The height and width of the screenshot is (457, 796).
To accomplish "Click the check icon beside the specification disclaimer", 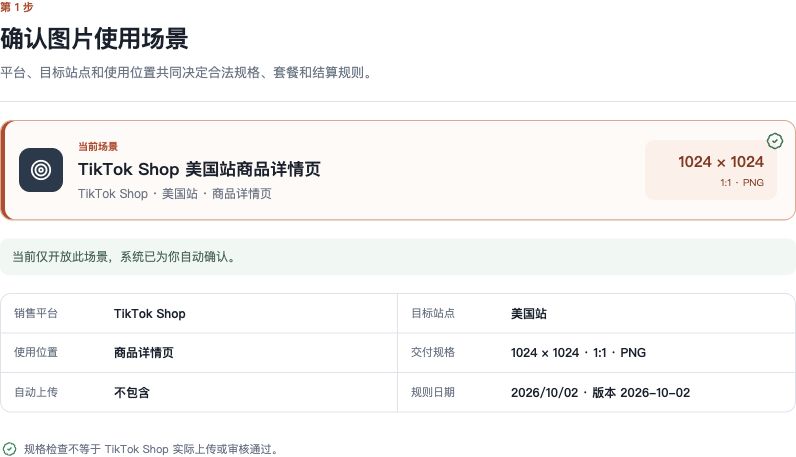I will pyautogui.click(x=9, y=449).
